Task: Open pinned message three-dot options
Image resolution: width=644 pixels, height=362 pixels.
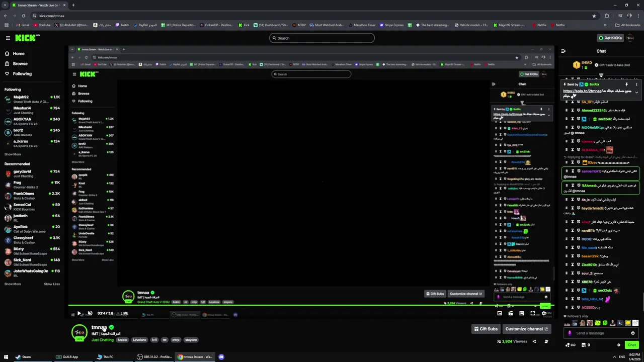Action: point(636,84)
